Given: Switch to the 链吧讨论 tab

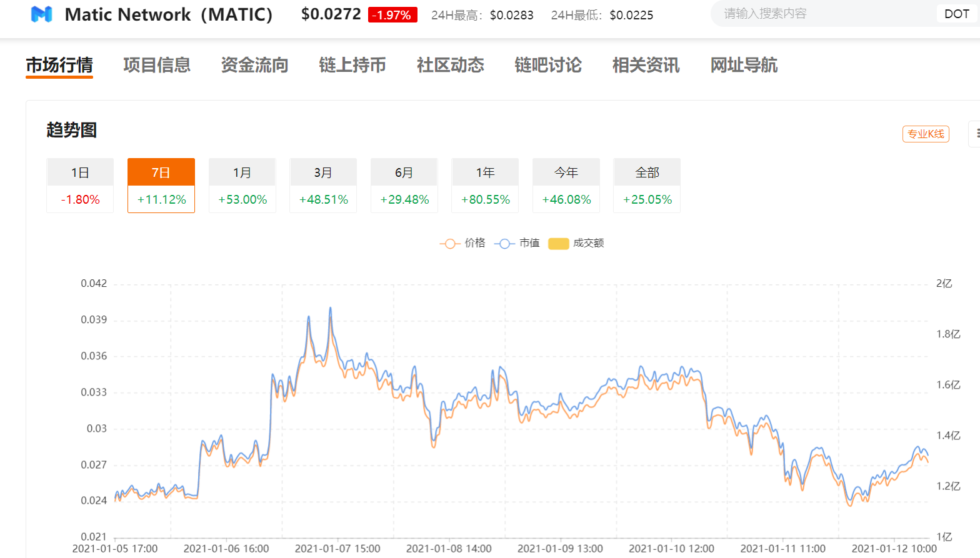Looking at the screenshot, I should (x=548, y=65).
